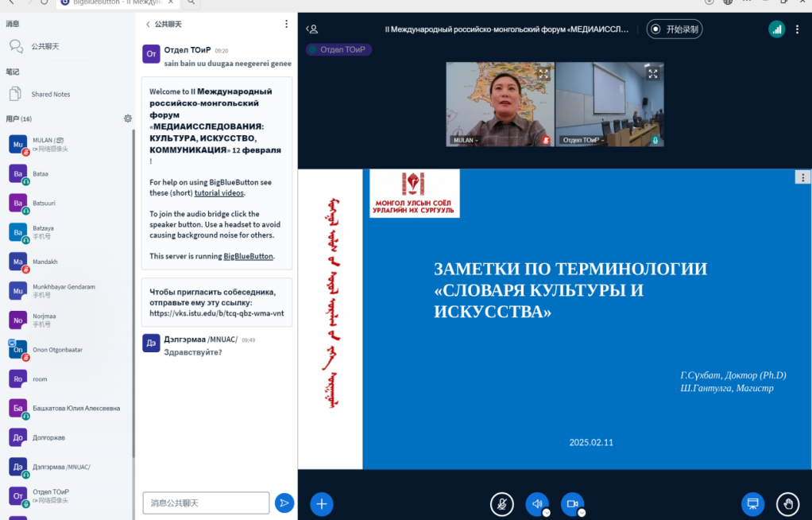This screenshot has height=520, width=812.
Task: Select user Дэлгэрмаа /MNUAC/ in list
Action: pos(68,467)
